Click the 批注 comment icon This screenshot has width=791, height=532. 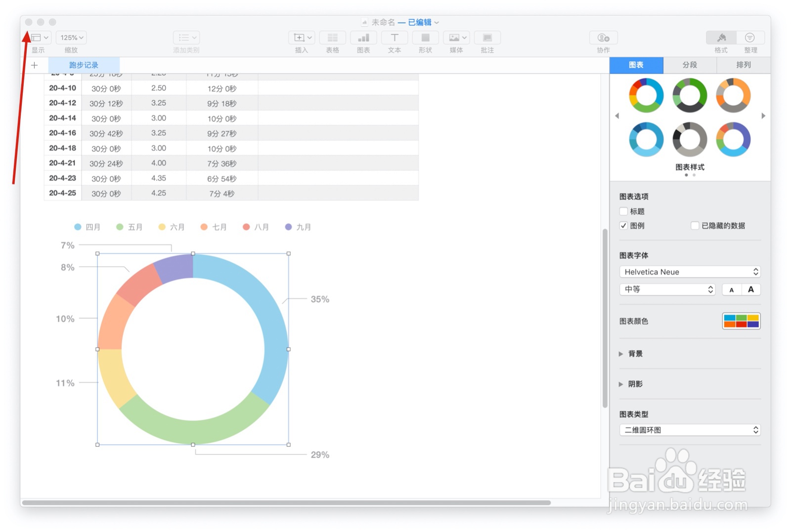[487, 37]
